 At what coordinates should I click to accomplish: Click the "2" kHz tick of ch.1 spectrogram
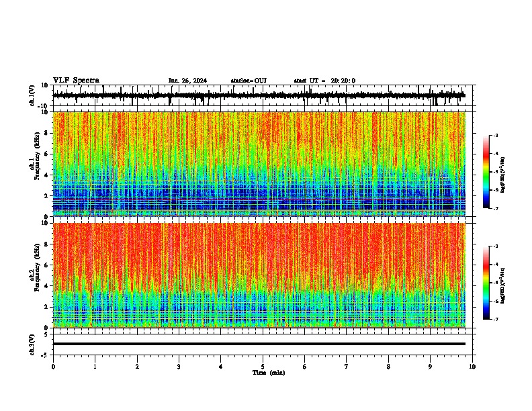pos(47,195)
